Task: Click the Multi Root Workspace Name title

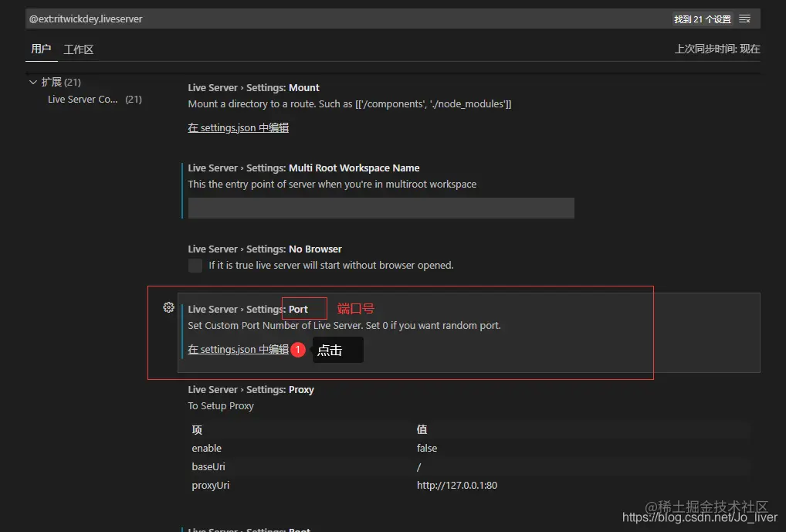Action: tap(303, 168)
